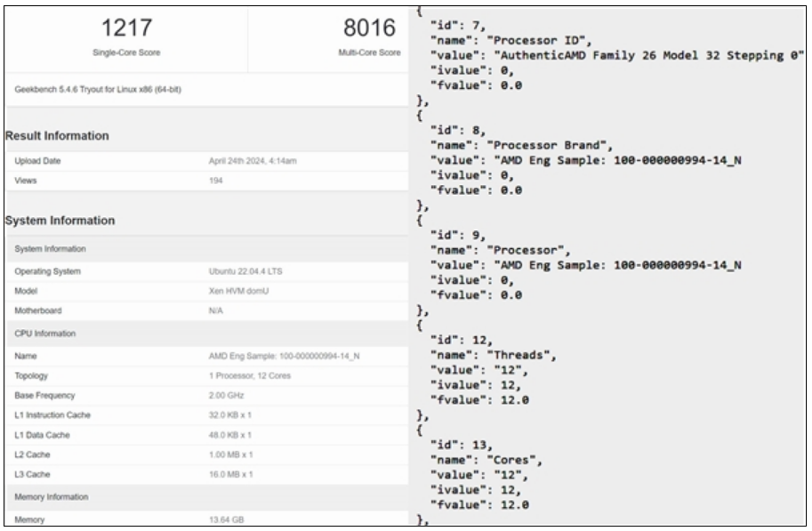This screenshot has width=812, height=531.
Task: Click the JSON line "id": 12
Action: pyautogui.click(x=462, y=341)
